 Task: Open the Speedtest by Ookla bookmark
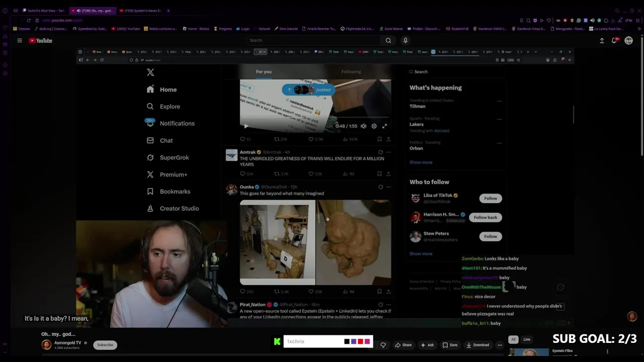click(90, 29)
